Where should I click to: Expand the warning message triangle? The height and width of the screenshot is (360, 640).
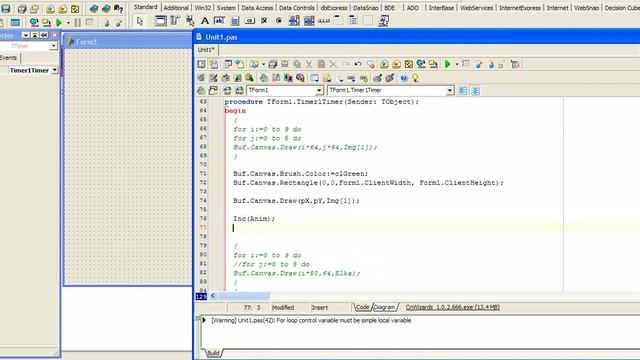(x=204, y=320)
